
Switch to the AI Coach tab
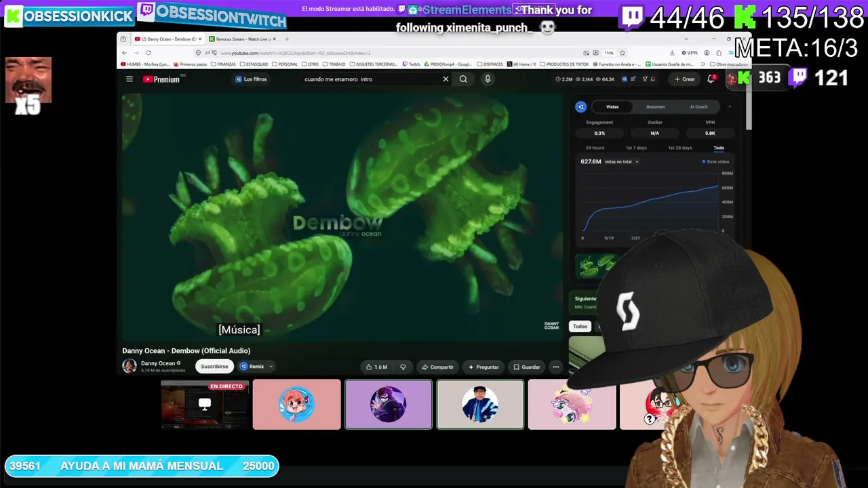coord(698,106)
